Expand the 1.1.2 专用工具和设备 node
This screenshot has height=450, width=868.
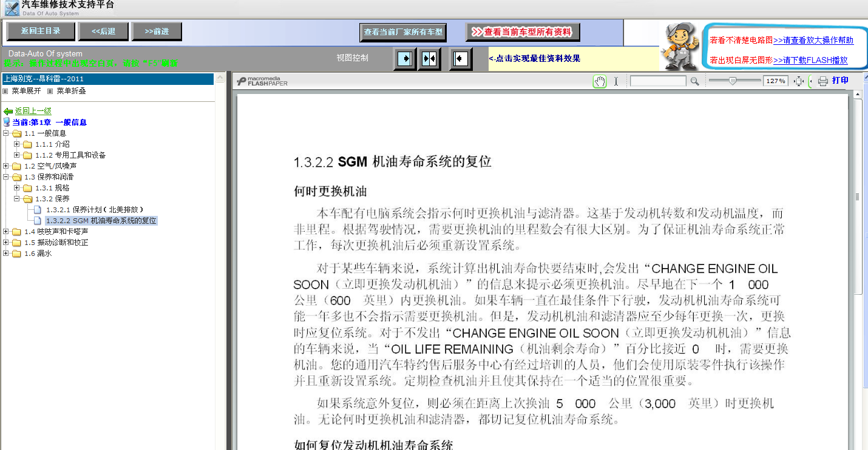(17, 155)
